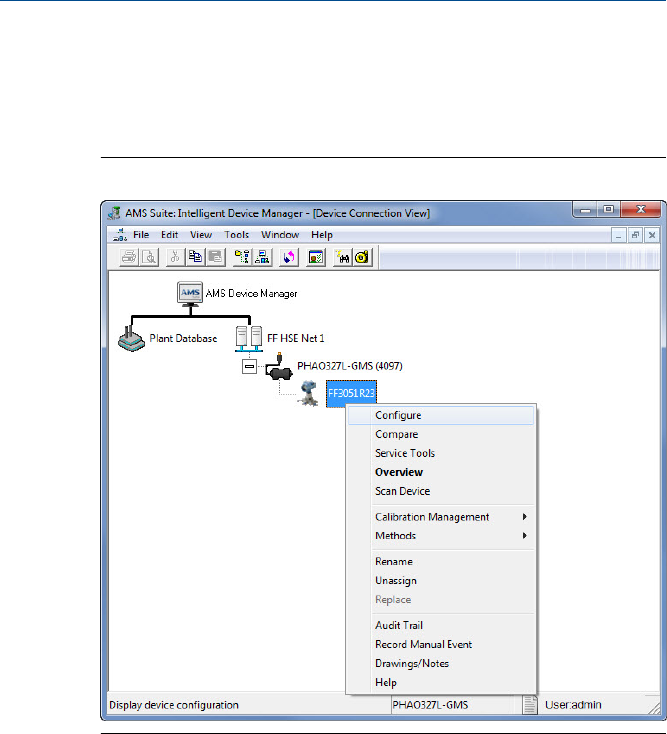Restore the inner Device Connection View window

click(635, 235)
